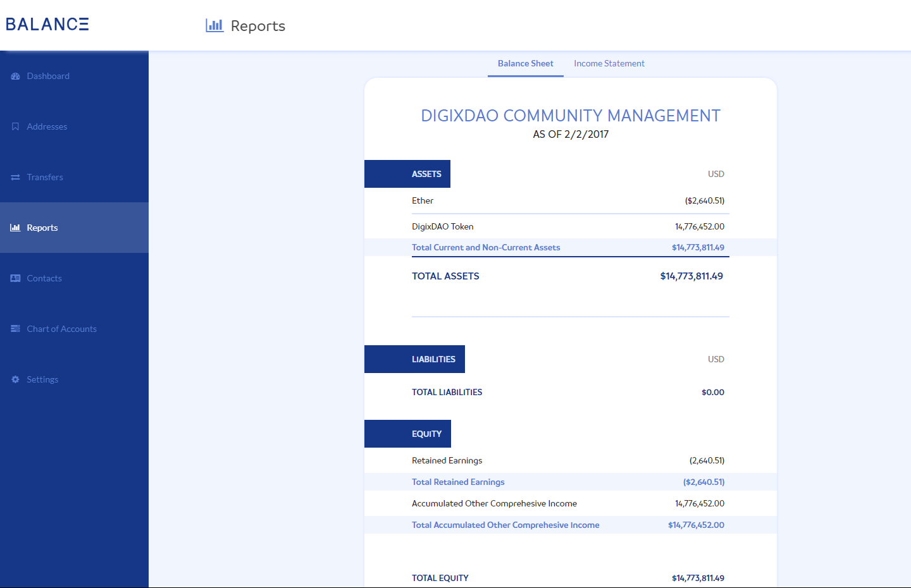
Task: Click the AS OF 2/2/2017 date
Action: [571, 134]
